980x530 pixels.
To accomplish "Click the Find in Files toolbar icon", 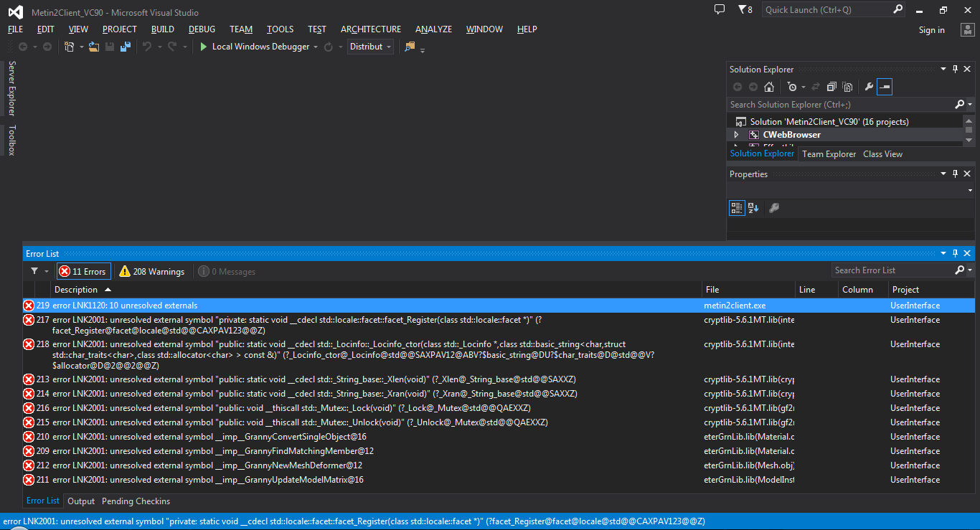I will click(410, 47).
